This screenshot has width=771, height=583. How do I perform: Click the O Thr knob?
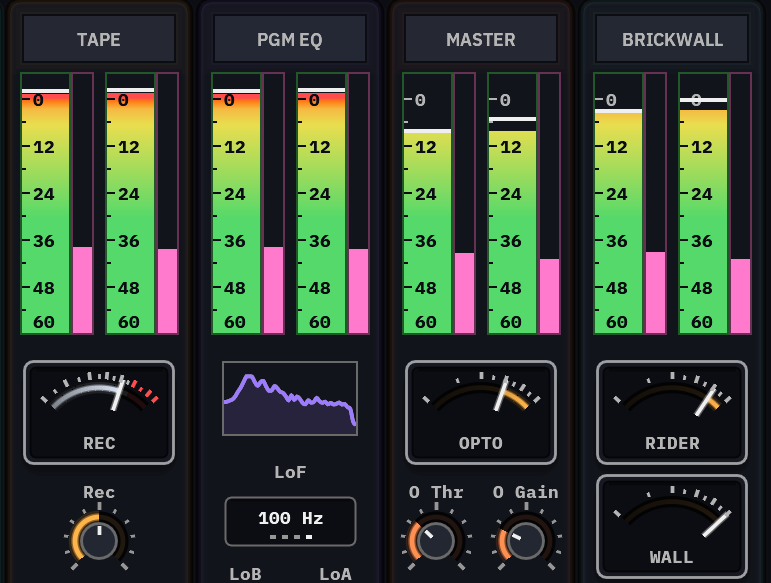click(436, 541)
